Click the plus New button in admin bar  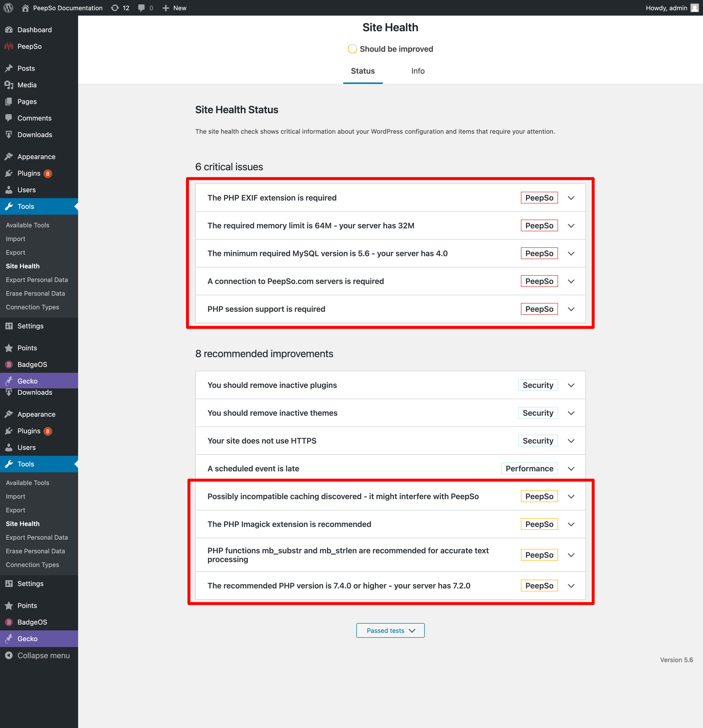pyautogui.click(x=174, y=8)
